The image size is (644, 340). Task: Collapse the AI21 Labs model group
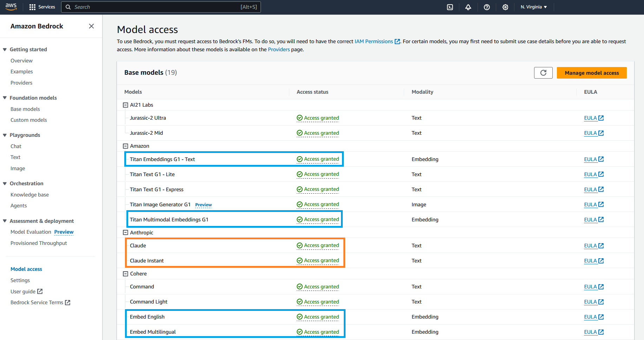(x=125, y=105)
